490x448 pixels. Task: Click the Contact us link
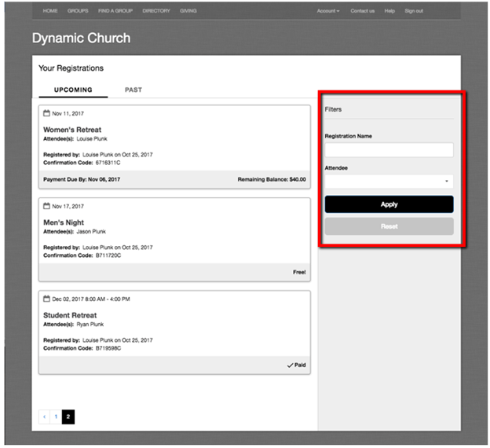pyautogui.click(x=362, y=11)
